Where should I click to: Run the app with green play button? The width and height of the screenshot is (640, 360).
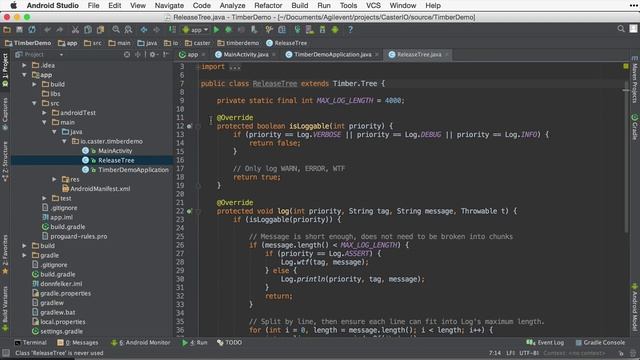pos(216,30)
